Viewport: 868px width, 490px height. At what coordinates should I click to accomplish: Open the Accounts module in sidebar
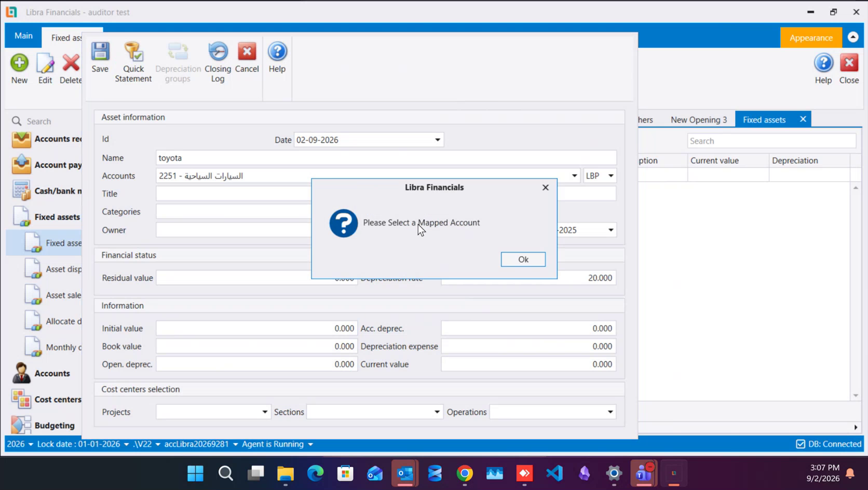click(42, 373)
